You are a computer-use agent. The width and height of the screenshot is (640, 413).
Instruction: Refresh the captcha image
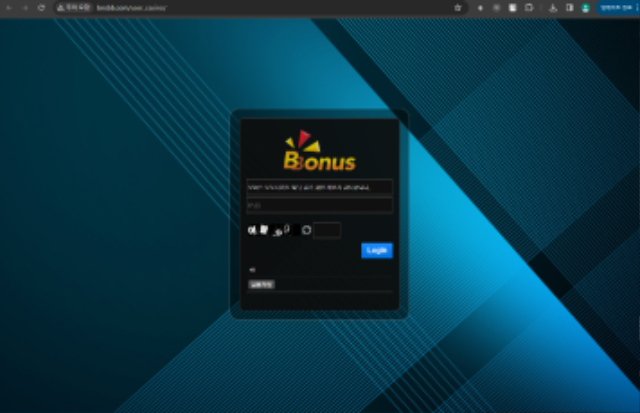[306, 230]
